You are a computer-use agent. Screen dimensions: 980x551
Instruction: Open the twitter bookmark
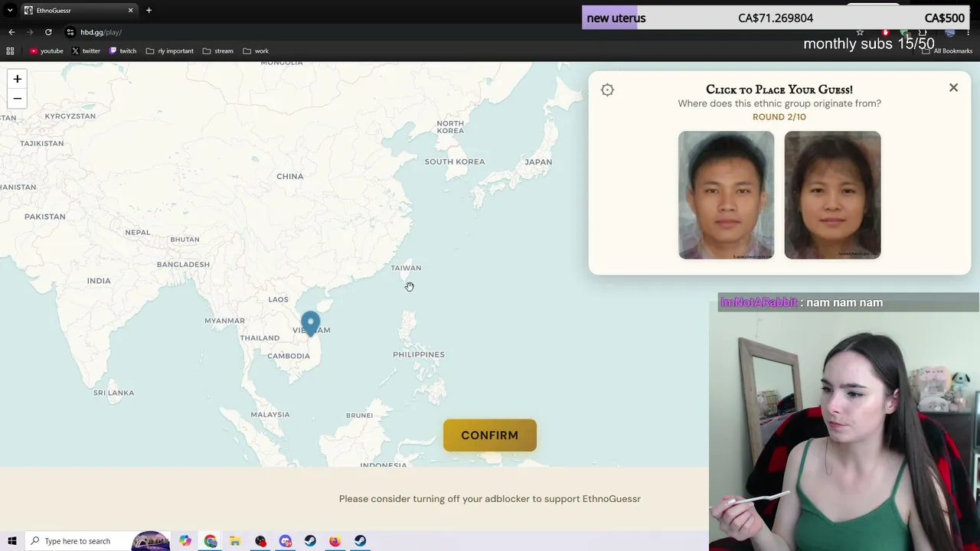(x=86, y=51)
